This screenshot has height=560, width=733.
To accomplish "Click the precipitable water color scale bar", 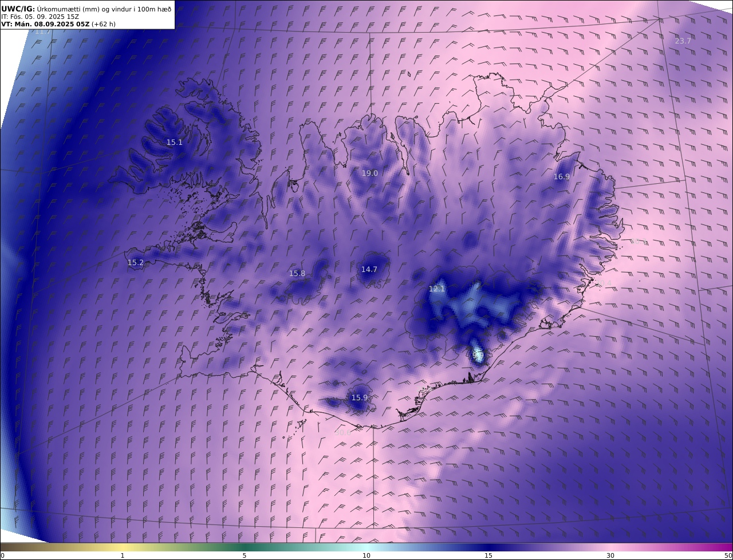I will 366,547.
